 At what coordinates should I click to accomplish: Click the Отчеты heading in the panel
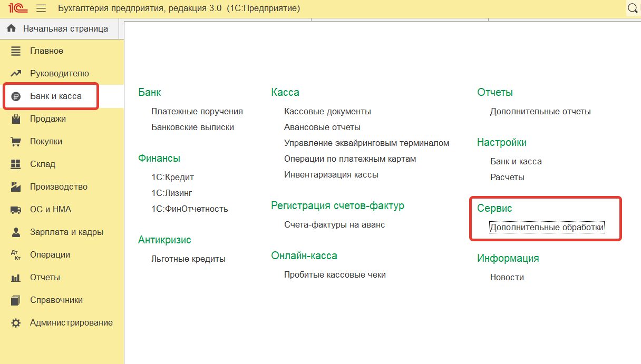coord(495,93)
